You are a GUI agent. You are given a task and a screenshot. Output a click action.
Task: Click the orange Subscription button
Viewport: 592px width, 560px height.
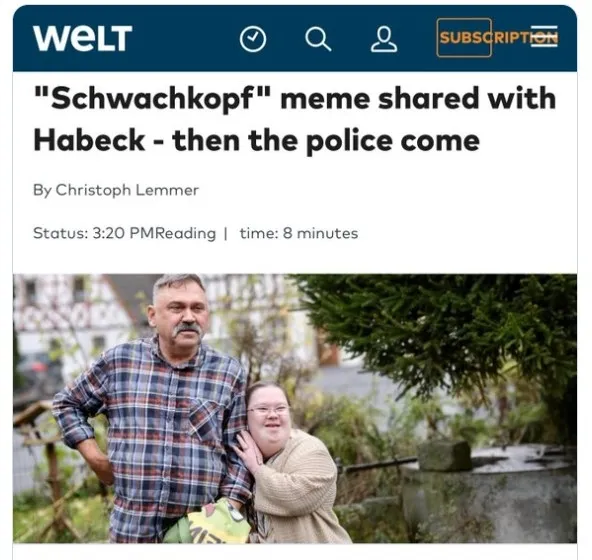point(464,37)
